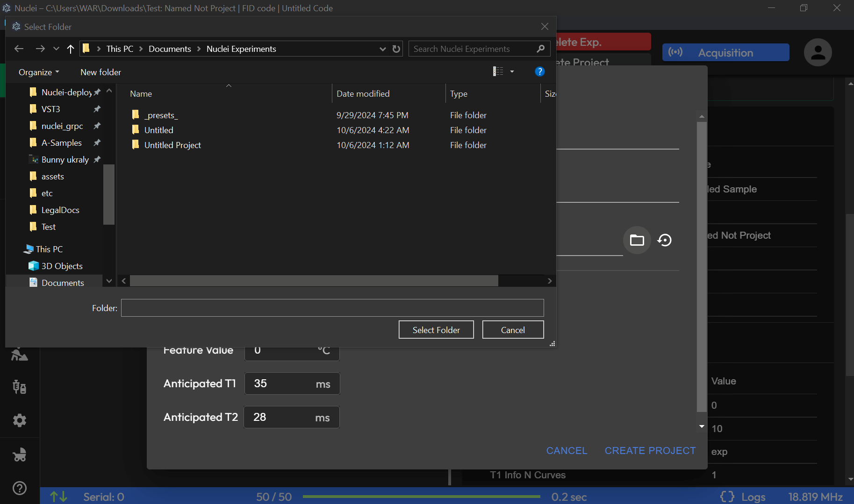Click Nuclei-deploy in quick access

click(x=66, y=92)
